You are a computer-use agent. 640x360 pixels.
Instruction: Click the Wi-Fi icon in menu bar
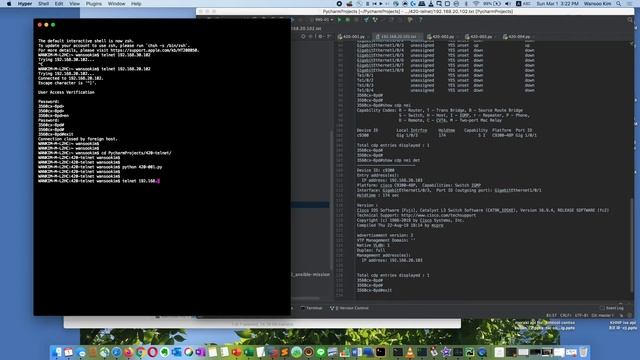pyautogui.click(x=476, y=4)
